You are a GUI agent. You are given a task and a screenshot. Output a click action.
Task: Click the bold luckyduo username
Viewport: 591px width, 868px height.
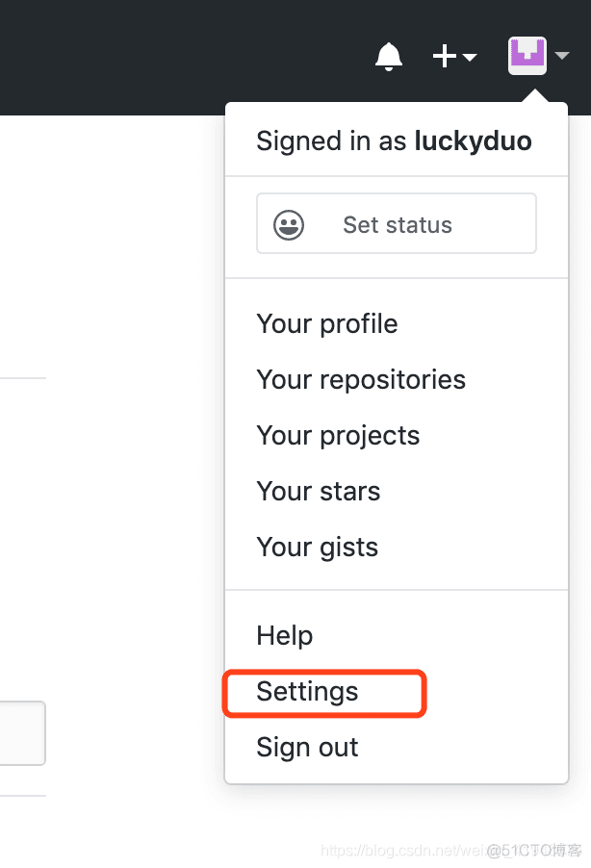pos(473,141)
